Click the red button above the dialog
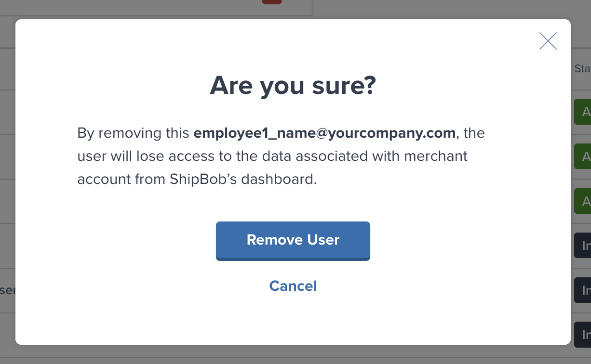591x364 pixels. [271, 2]
